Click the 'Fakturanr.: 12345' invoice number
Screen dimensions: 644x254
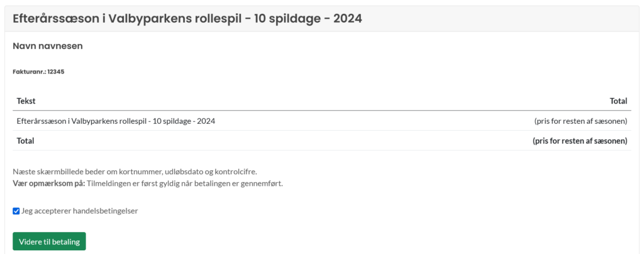pyautogui.click(x=38, y=72)
